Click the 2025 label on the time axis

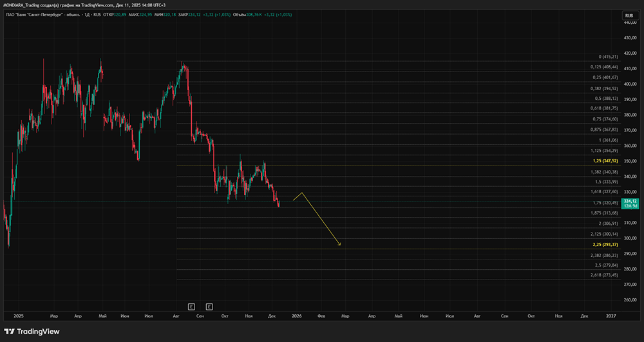coord(18,316)
